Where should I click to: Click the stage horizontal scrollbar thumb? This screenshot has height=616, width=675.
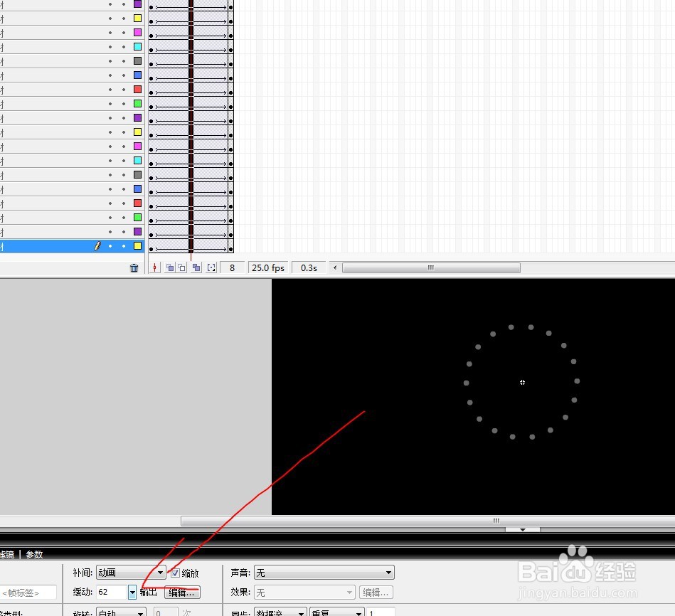(428, 521)
